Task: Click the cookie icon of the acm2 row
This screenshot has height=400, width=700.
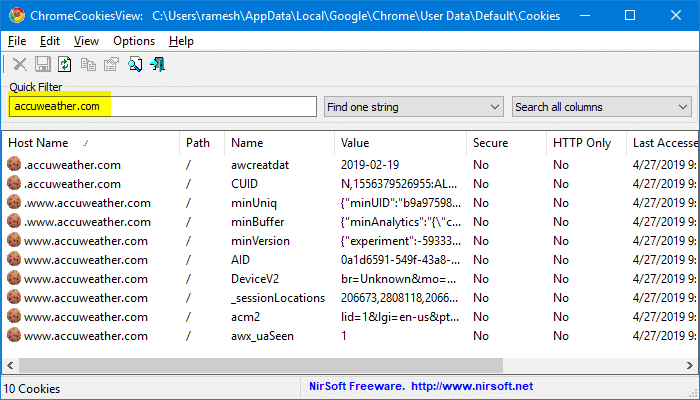Action: 14,316
